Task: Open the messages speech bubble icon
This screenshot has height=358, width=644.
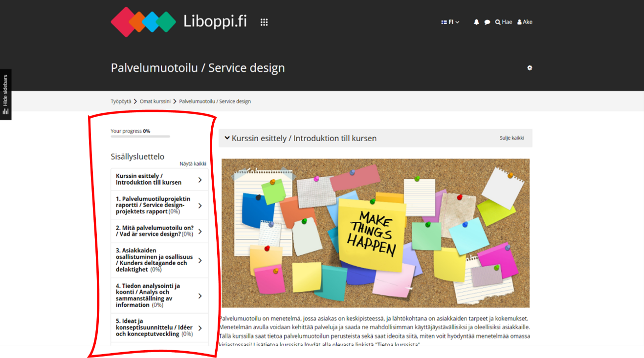Action: click(x=487, y=22)
